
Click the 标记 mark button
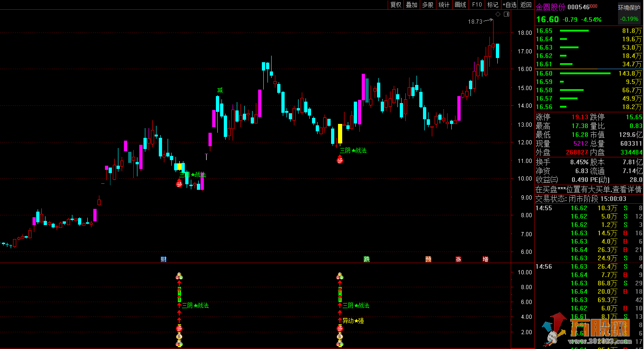[x=493, y=5]
